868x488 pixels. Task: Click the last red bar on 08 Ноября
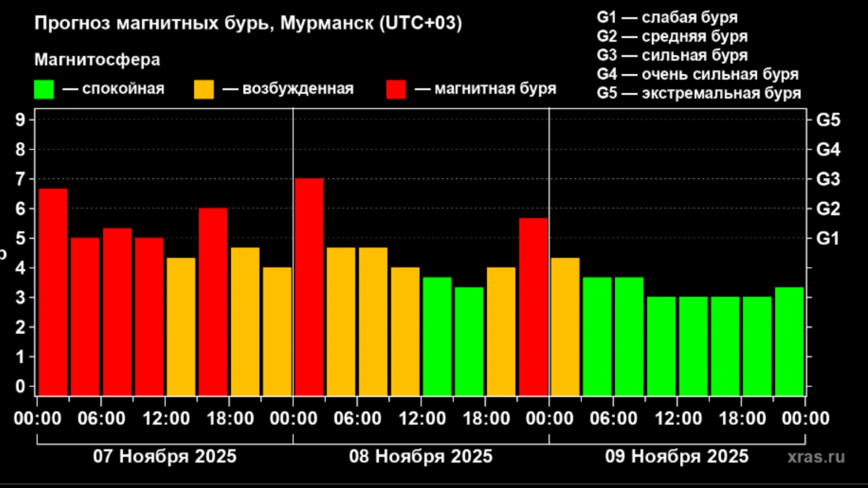tap(533, 306)
